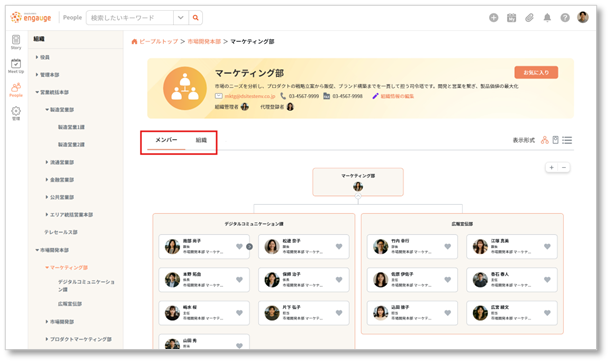610x363 pixels.
Task: Open the calendar icon in the header
Action: [x=512, y=18]
